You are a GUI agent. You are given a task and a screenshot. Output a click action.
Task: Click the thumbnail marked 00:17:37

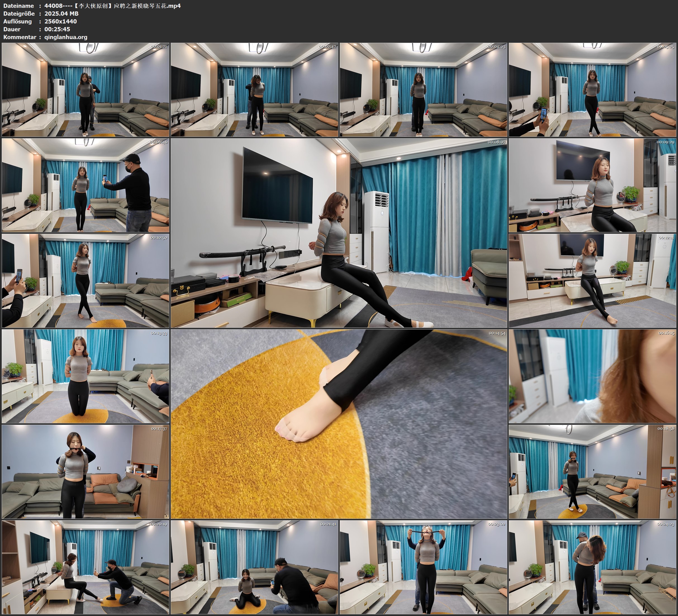coord(85,471)
